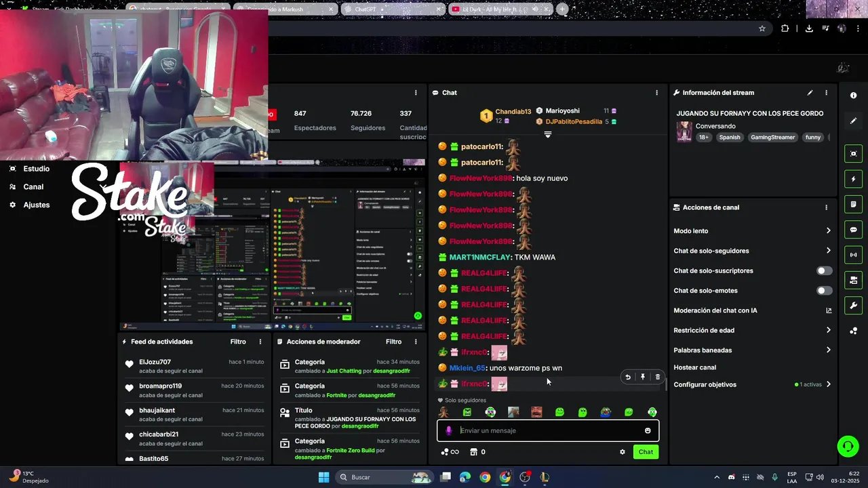
Task: Toggle Chat de solo-suscriptores switch
Action: [824, 270]
